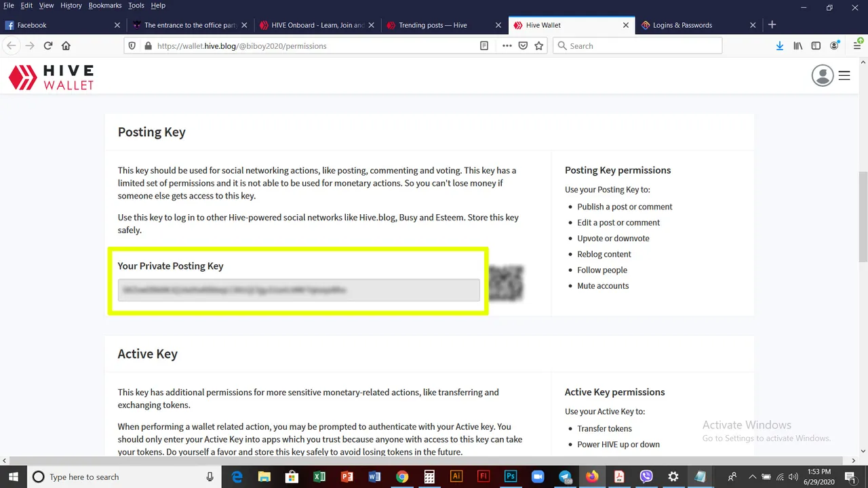Open Firefox Library icon
Image resolution: width=868 pixels, height=488 pixels.
(x=798, y=46)
